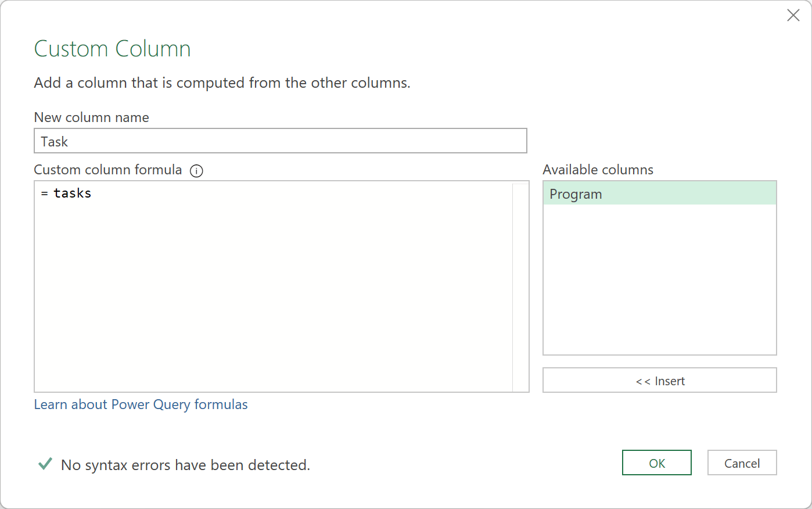Confirm the custom column with OK
The image size is (812, 509).
pyautogui.click(x=656, y=463)
